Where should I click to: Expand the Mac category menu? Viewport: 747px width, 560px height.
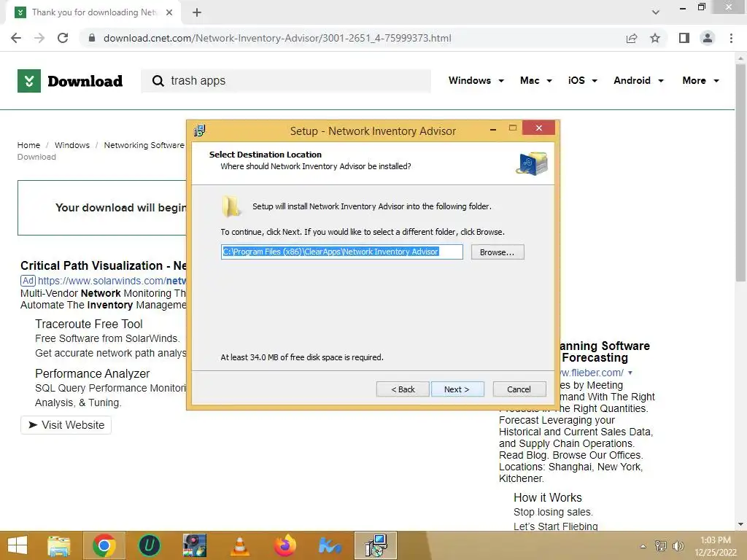coord(536,80)
